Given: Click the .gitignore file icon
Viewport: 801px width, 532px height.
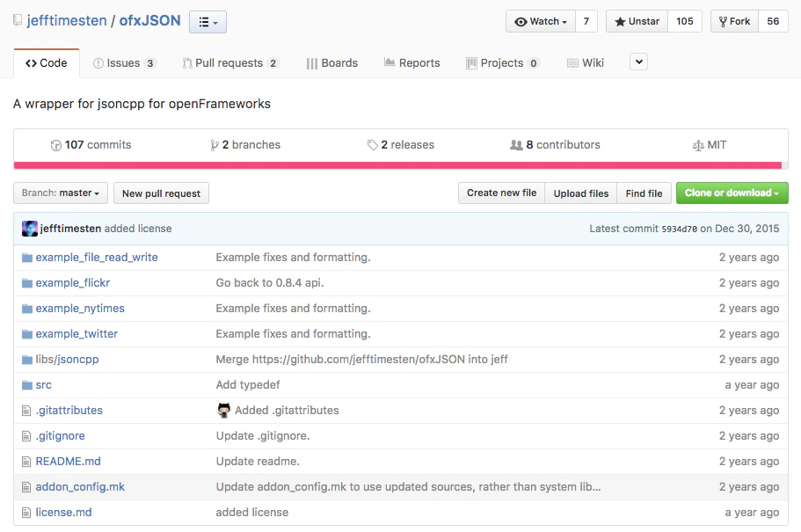Looking at the screenshot, I should coord(26,436).
